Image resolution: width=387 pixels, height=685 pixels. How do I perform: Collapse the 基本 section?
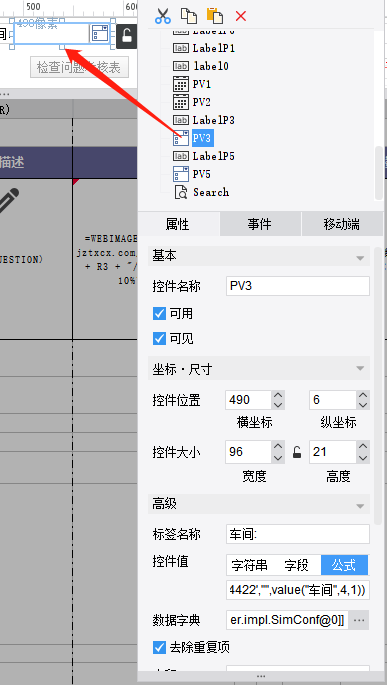click(360, 258)
